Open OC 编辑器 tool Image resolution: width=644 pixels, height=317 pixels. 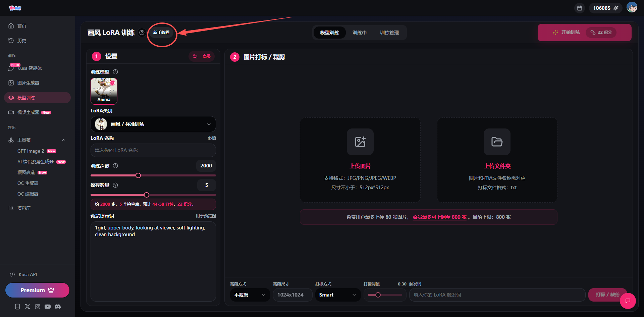[28, 194]
